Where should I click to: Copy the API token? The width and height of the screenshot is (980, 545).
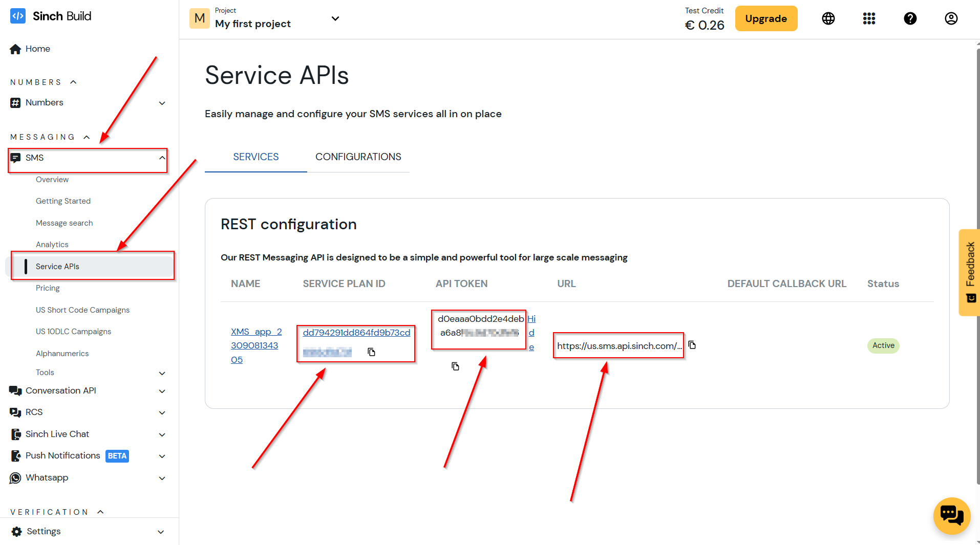point(455,366)
